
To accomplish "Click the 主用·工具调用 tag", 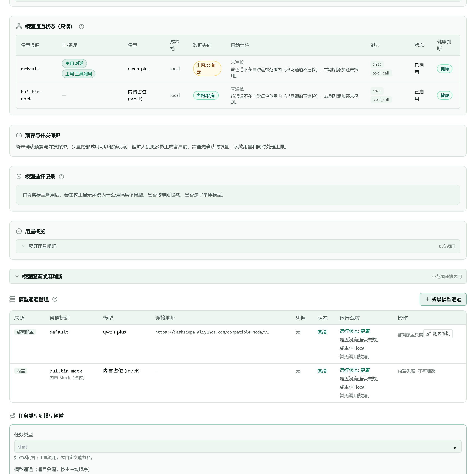I will (79, 74).
